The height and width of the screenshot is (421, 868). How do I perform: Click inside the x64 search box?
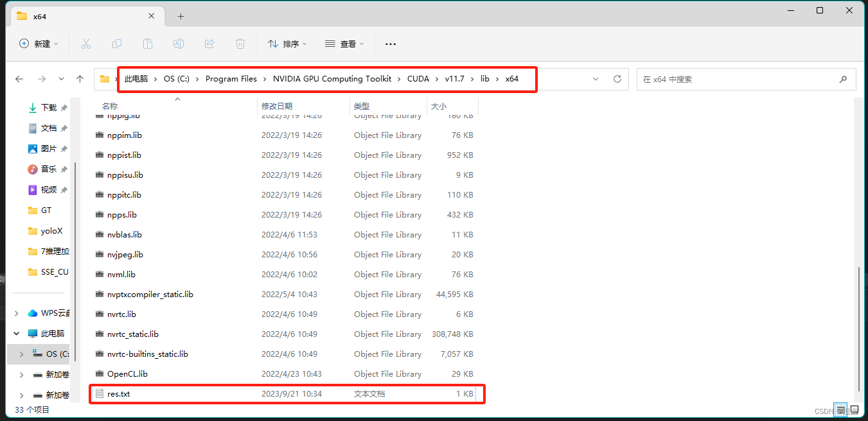745,78
